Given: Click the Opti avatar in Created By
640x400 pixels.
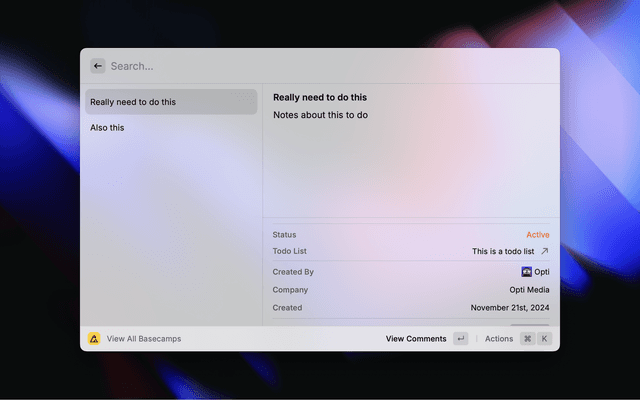Looking at the screenshot, I should coord(527,271).
